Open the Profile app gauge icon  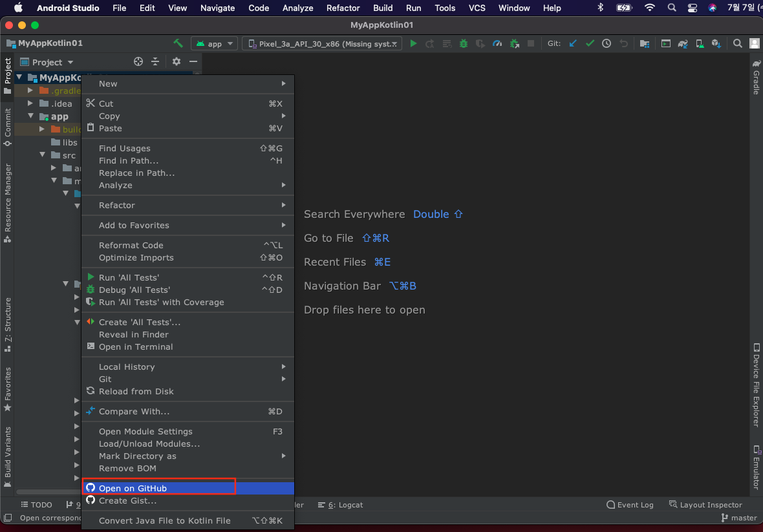(497, 43)
